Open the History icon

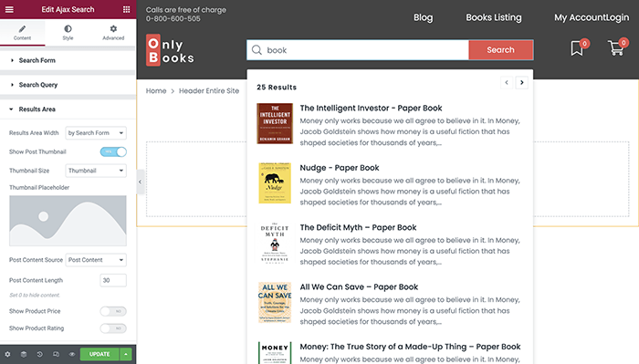[x=39, y=354]
